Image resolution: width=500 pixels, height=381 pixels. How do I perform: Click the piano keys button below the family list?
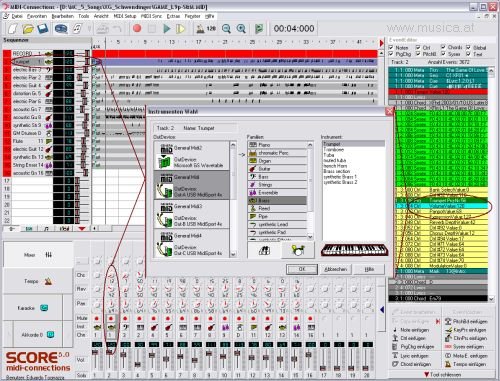(x=264, y=250)
